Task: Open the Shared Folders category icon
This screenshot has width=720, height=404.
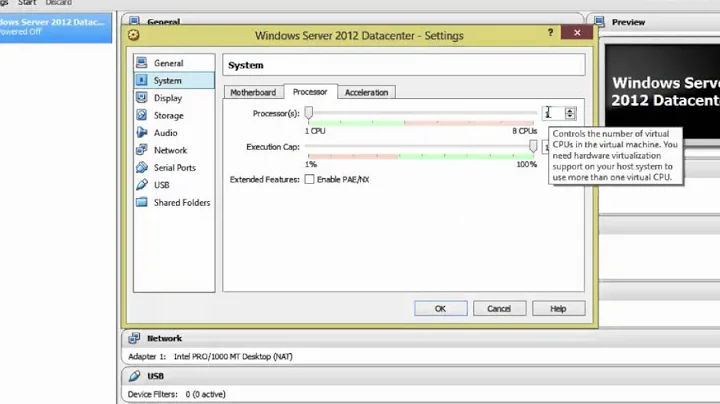Action: pos(142,202)
